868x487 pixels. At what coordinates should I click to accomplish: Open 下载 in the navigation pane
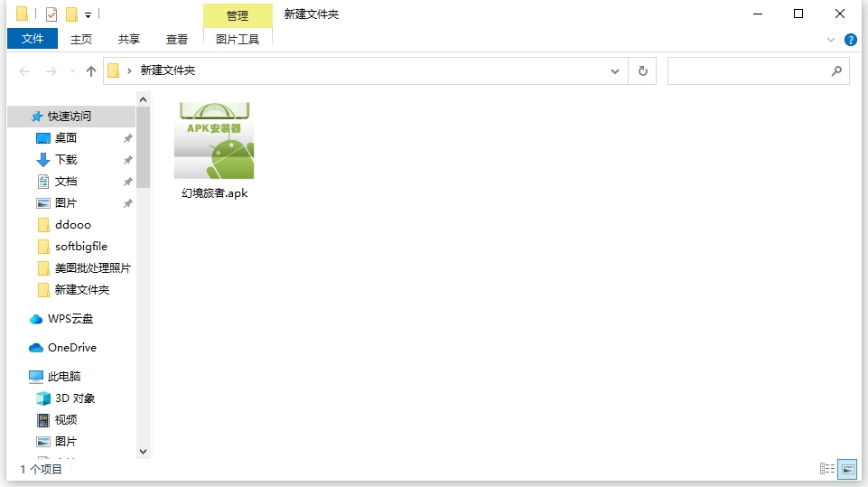tap(66, 160)
